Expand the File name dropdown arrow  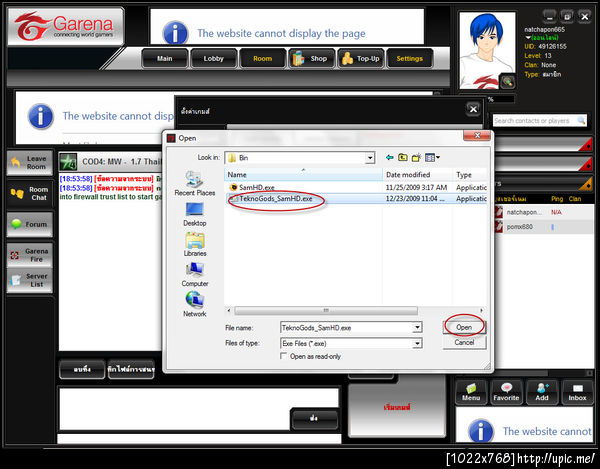(417, 328)
